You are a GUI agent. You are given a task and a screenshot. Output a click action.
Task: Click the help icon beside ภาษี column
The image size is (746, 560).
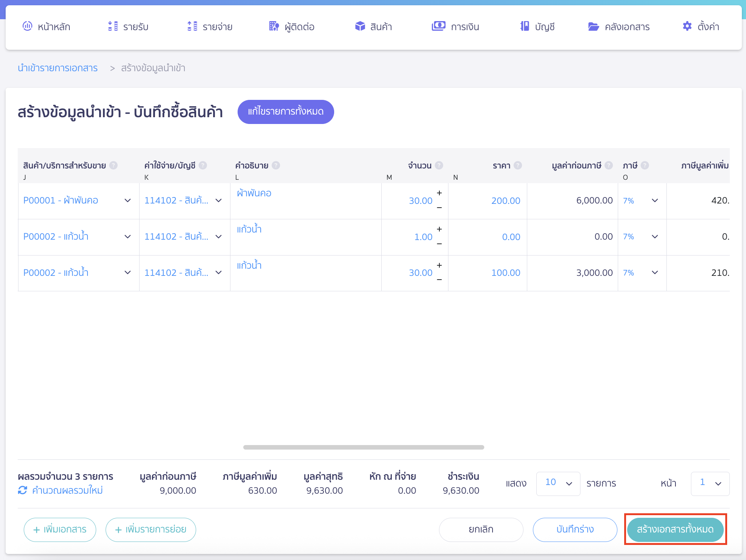point(645,165)
